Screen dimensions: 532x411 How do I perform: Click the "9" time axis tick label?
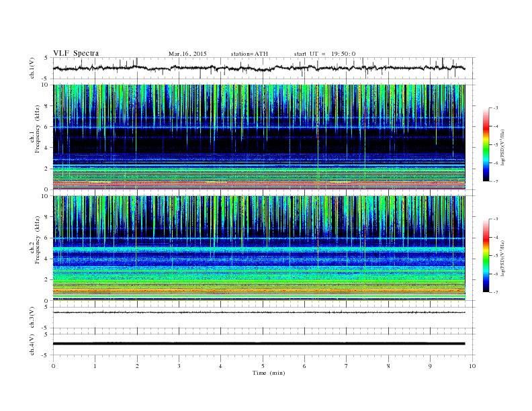point(430,366)
